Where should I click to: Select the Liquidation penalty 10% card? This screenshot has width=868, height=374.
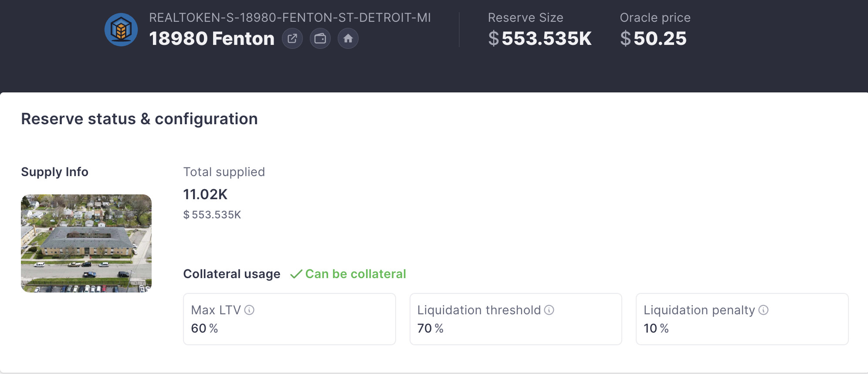(742, 319)
